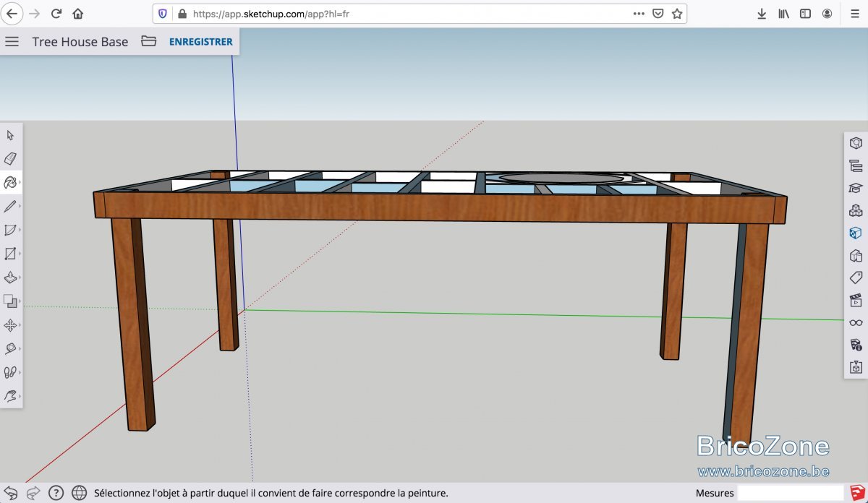Select the overlapping squares tool

(x=10, y=301)
